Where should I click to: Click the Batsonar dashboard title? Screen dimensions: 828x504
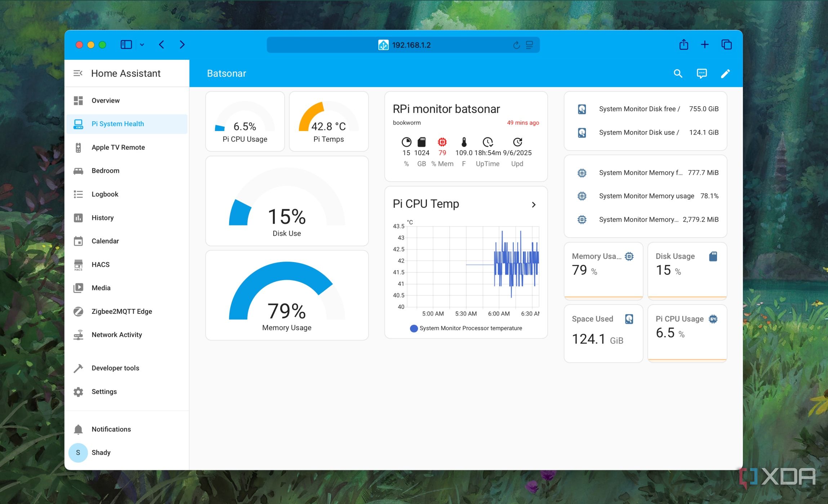point(226,73)
